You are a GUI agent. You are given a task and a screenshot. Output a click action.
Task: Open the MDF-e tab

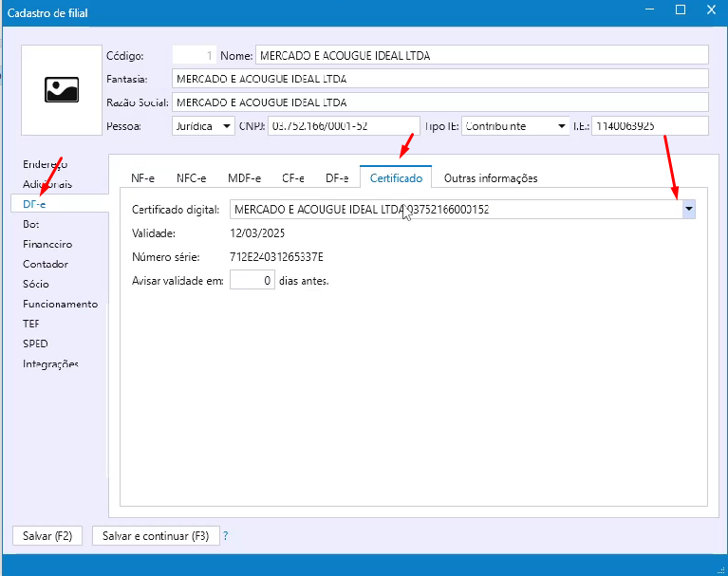click(244, 177)
